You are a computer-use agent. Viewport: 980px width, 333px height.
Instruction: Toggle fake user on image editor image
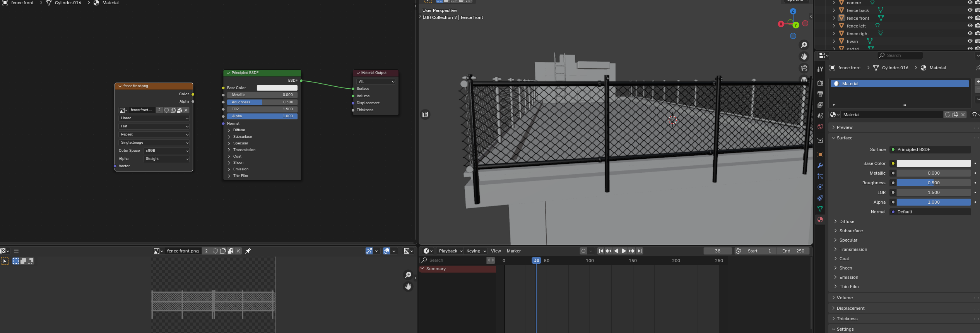pos(215,251)
